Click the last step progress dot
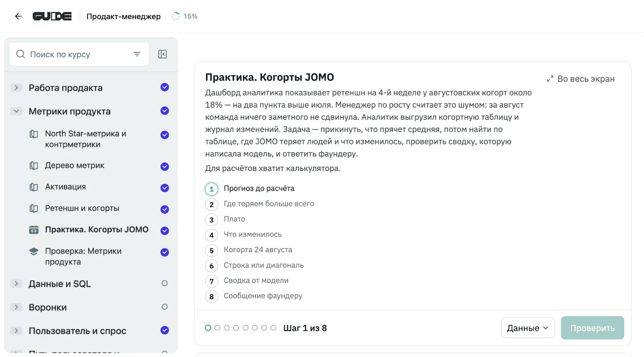The height and width of the screenshot is (357, 644). (273, 328)
